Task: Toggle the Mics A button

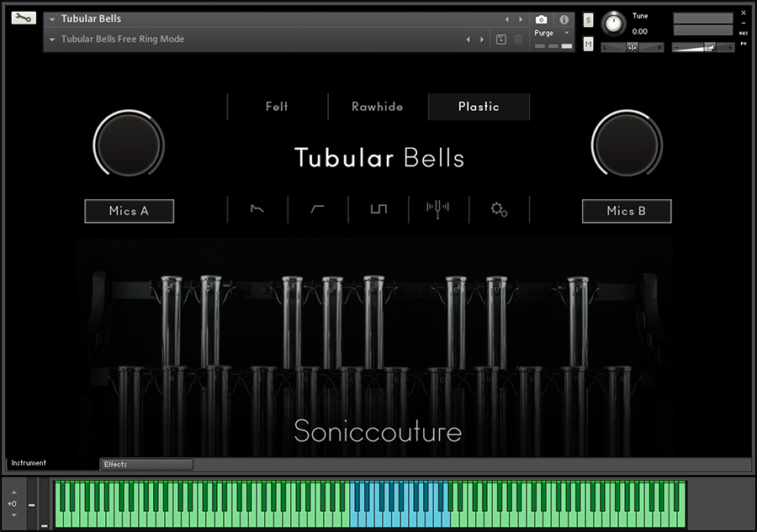Action: (129, 211)
